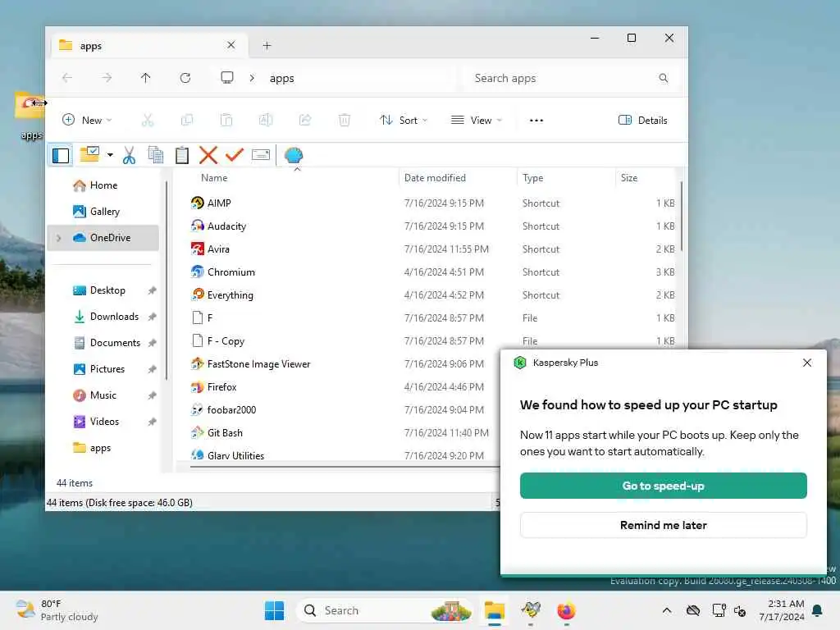The width and height of the screenshot is (840, 630).
Task: Click the Search apps field
Action: click(x=571, y=78)
